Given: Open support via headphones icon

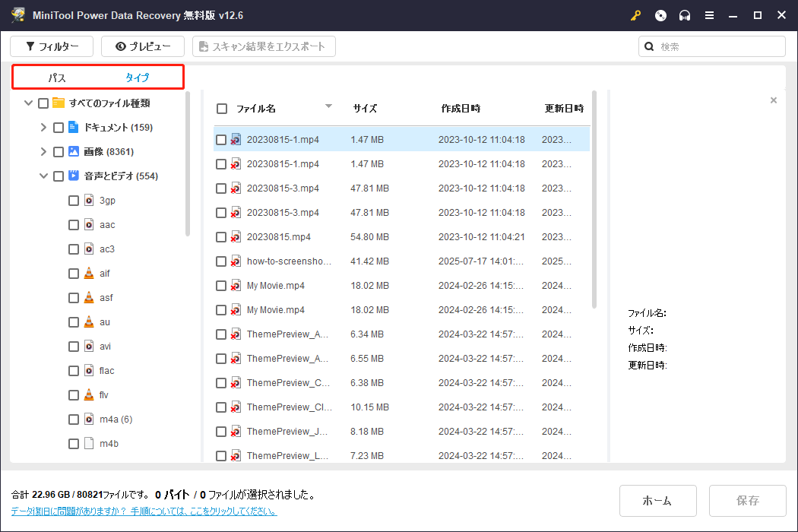Looking at the screenshot, I should pyautogui.click(x=685, y=16).
